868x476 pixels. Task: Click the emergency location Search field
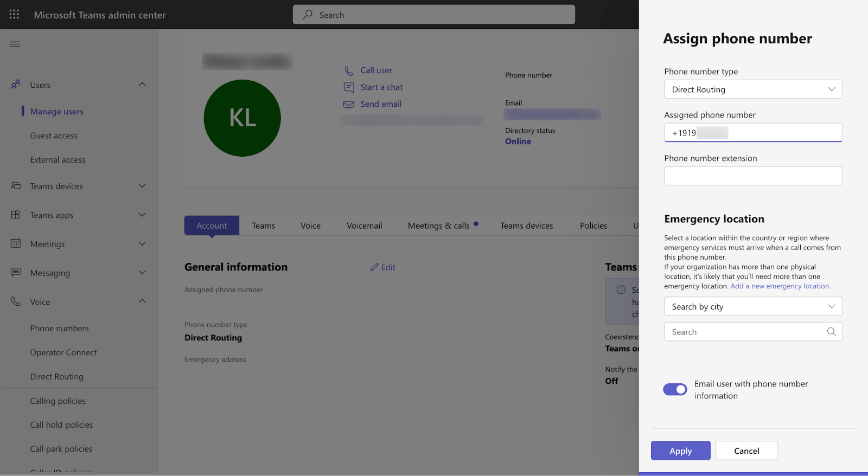coord(753,332)
